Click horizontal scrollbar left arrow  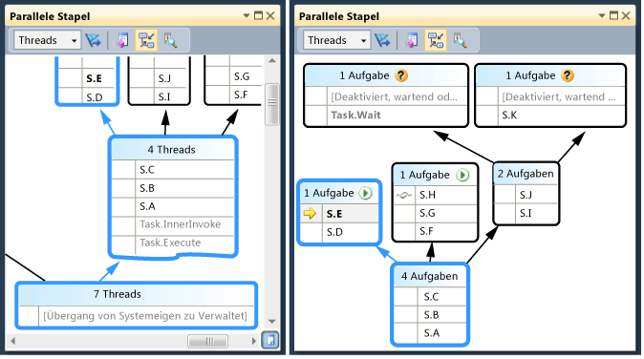(12, 341)
